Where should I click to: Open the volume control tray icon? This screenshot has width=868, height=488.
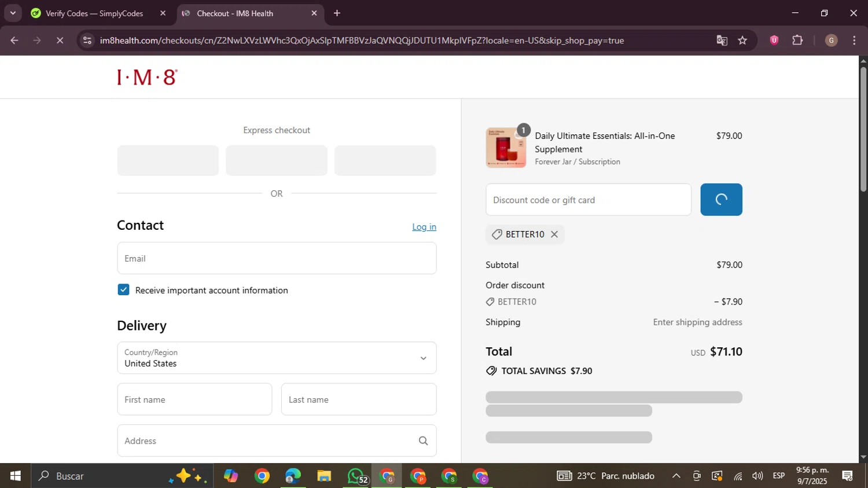(x=757, y=476)
